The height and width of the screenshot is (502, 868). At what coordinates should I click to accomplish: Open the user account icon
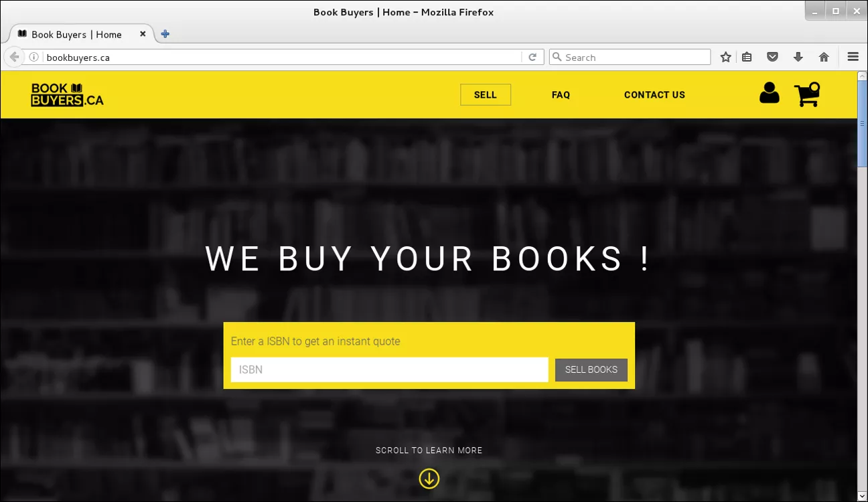(x=769, y=93)
